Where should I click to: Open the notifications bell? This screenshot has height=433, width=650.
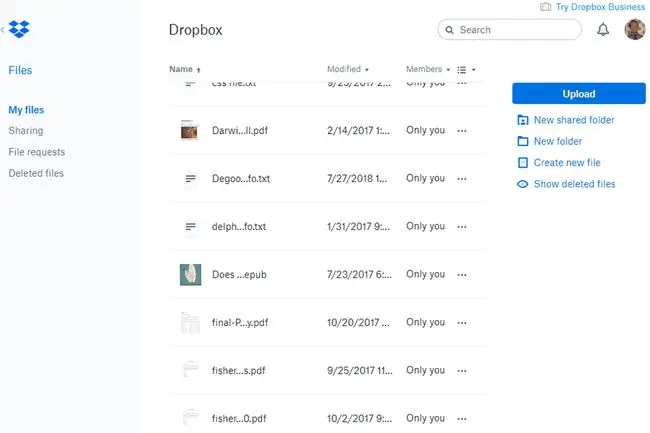(x=603, y=29)
